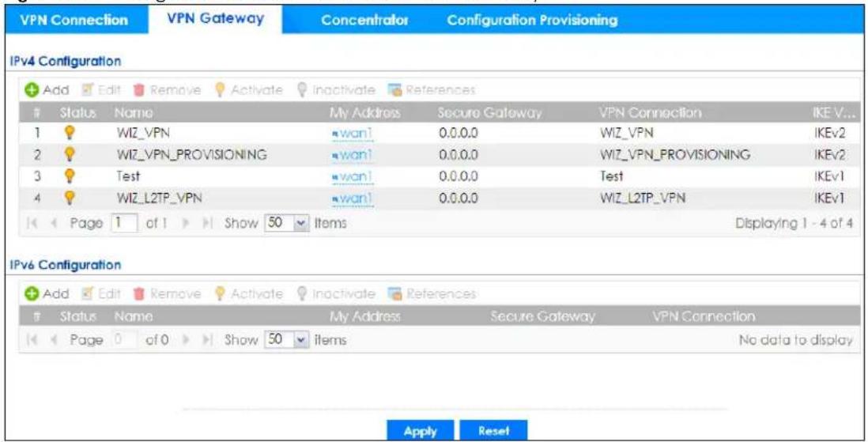
Task: Sort IPv4 table by Name column
Action: [x=134, y=112]
